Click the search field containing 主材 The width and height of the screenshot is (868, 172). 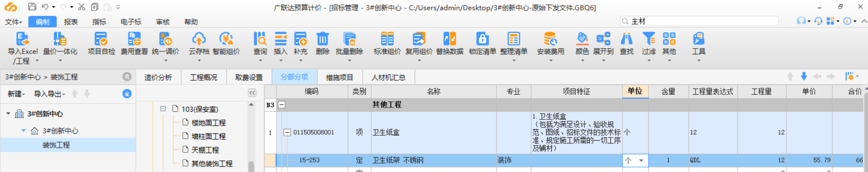pos(699,21)
